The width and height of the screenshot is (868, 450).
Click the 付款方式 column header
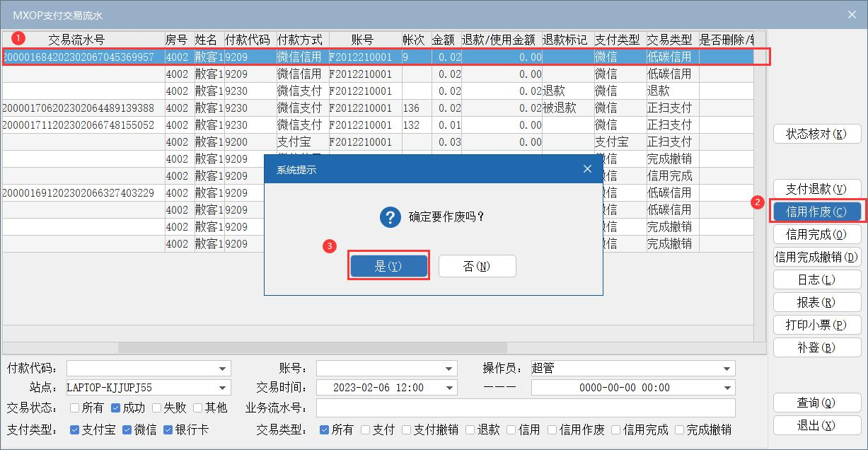302,40
